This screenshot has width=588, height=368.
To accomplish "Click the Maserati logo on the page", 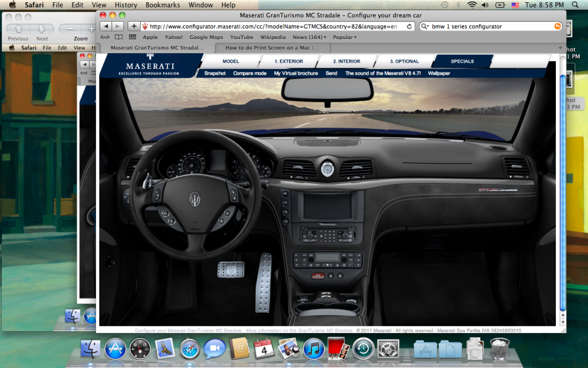I will click(x=150, y=64).
